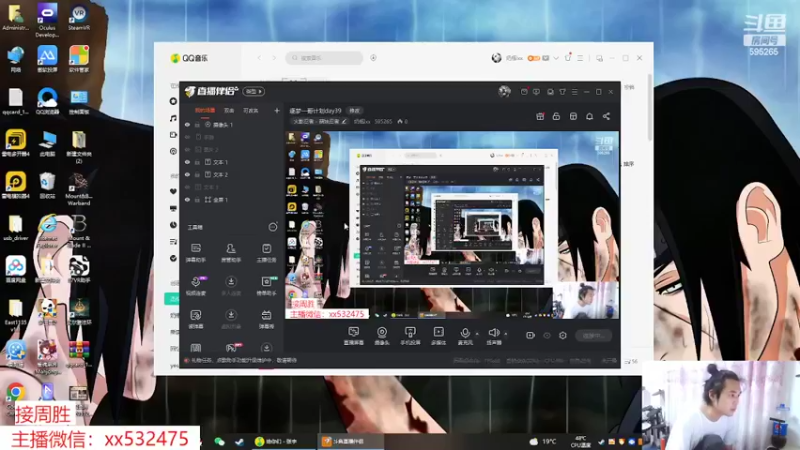Click the start streaming button

(594, 336)
